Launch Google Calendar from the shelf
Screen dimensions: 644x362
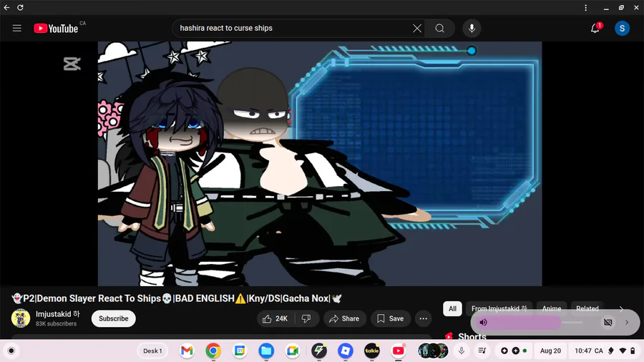[x=240, y=351]
